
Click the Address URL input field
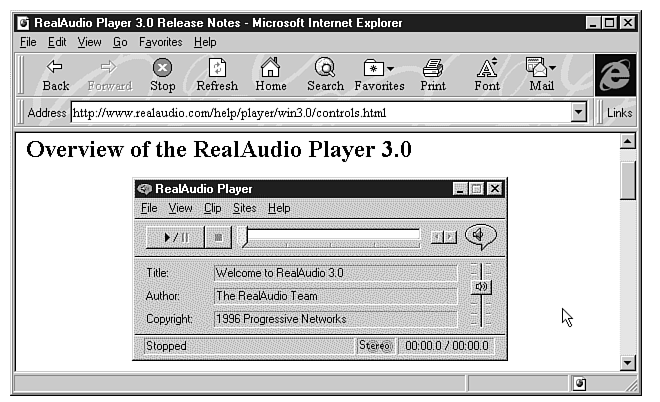pos(320,113)
